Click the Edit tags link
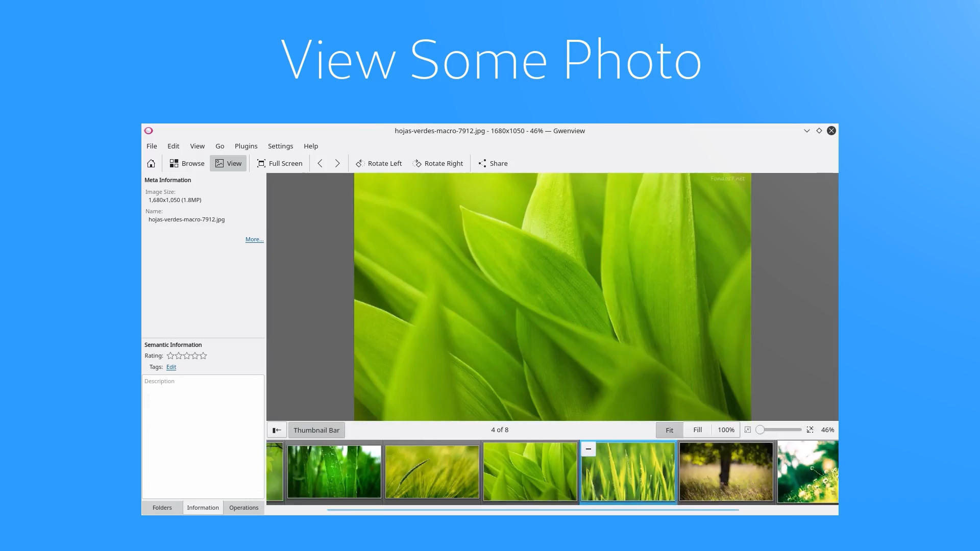 tap(171, 367)
